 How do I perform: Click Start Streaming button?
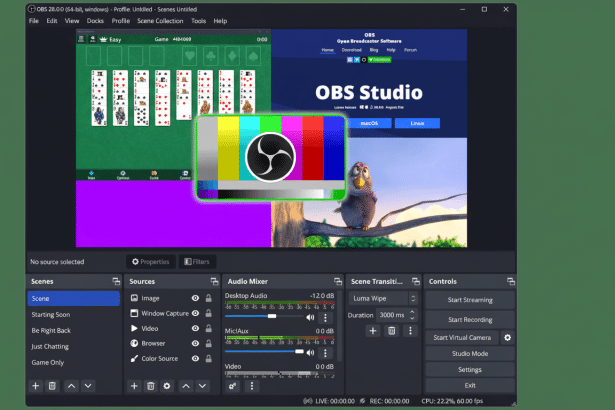point(470,300)
